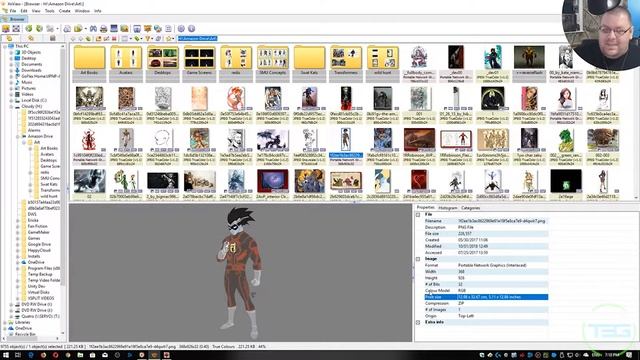Select Google Drive in folder tree
This screenshot has width=640, height=360.
[x=39, y=244]
